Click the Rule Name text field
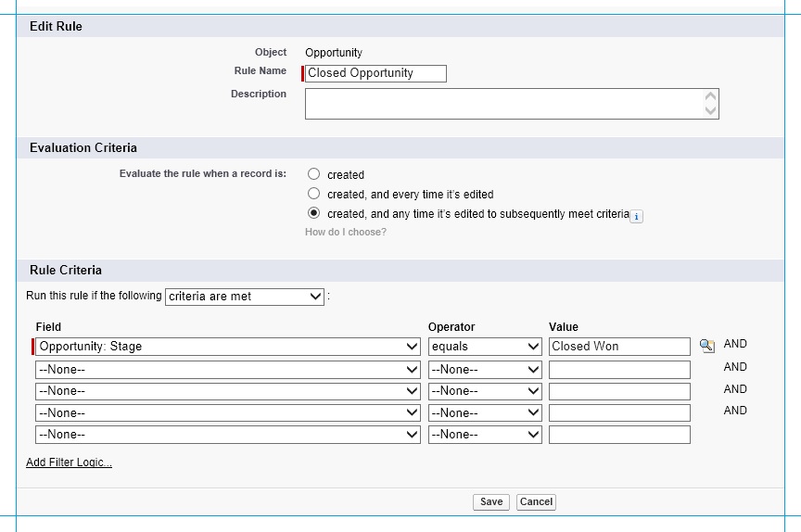The width and height of the screenshot is (801, 532). click(375, 73)
